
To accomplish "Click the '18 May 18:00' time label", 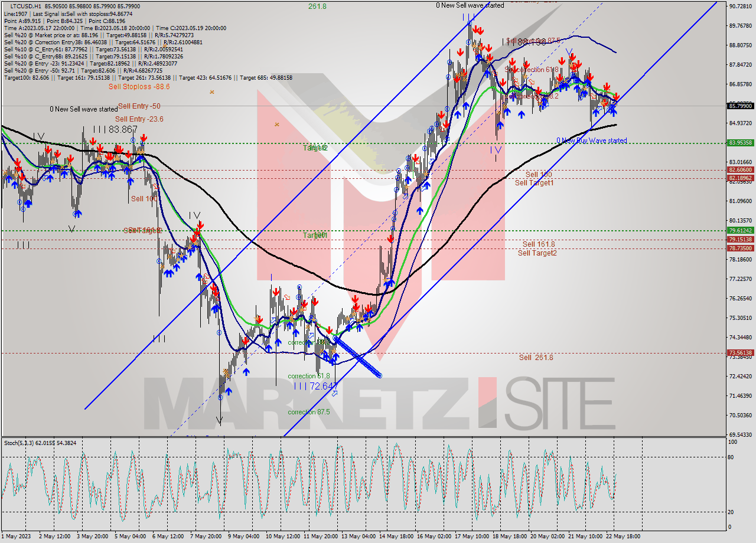I will (510, 537).
